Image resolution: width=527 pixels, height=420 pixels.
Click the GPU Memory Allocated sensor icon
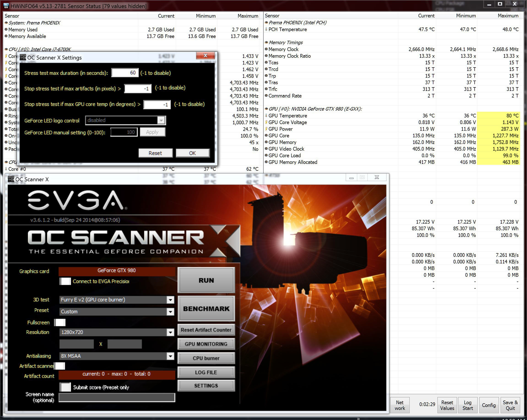266,162
